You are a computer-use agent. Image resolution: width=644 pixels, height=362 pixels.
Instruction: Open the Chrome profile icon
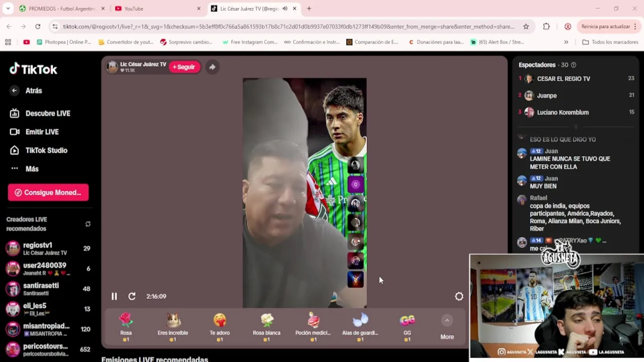568,27
